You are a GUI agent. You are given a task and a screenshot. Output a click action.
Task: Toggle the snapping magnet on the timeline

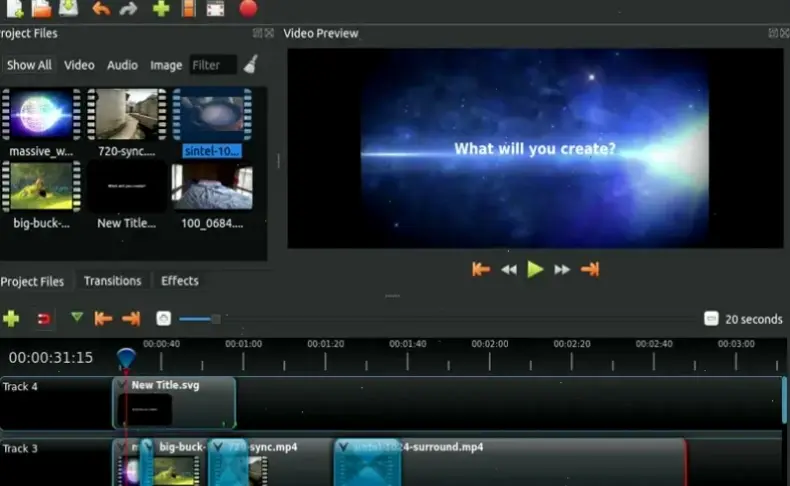click(x=43, y=319)
